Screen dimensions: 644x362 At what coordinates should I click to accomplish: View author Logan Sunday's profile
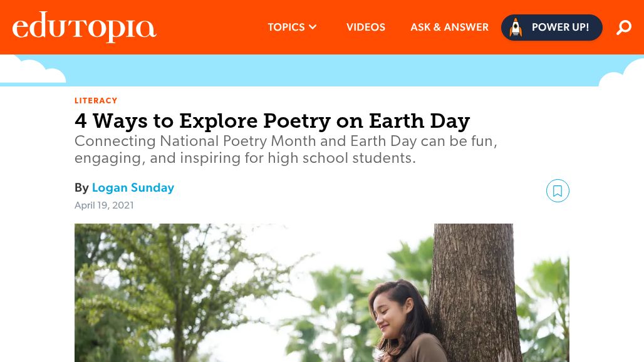[133, 188]
